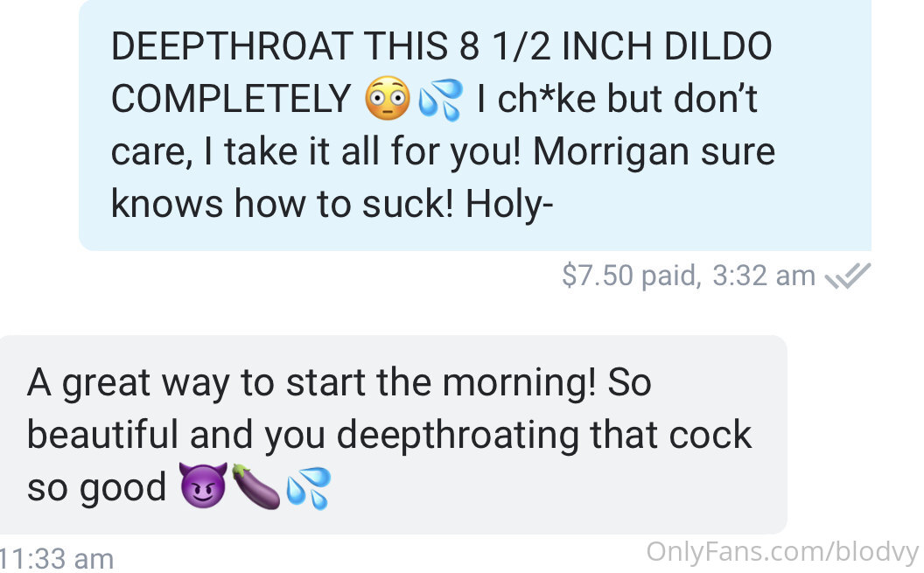Click "A great way to start" text

click(197, 383)
